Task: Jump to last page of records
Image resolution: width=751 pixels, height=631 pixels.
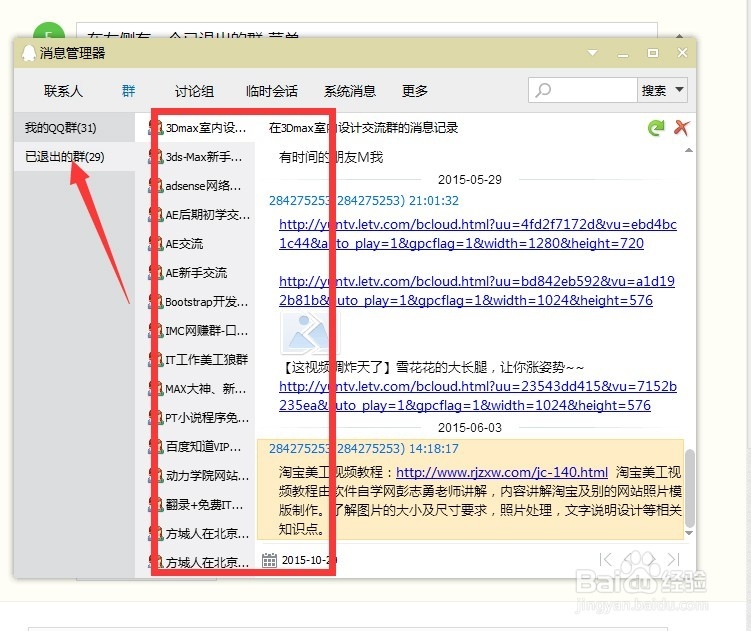Action: pos(673,559)
